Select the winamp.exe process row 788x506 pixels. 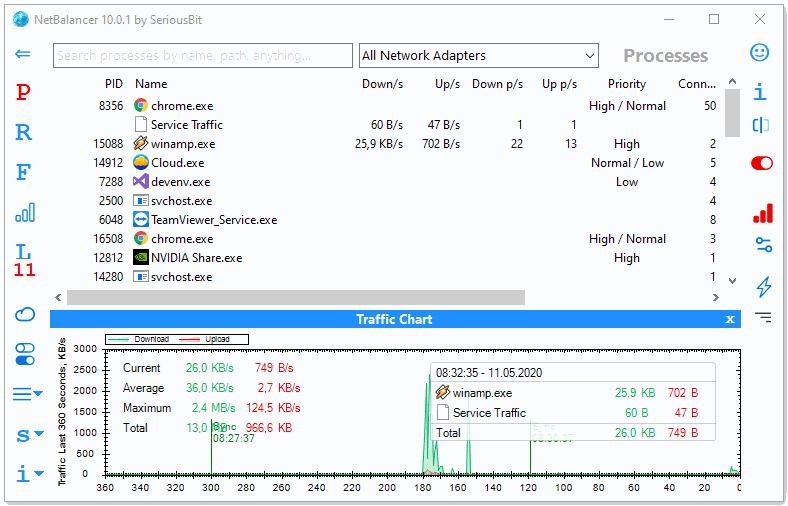tap(183, 144)
